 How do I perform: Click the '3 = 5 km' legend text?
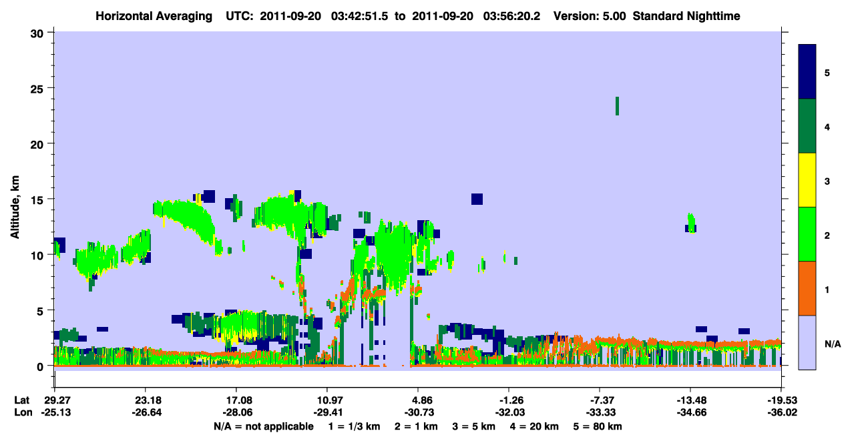(x=474, y=426)
